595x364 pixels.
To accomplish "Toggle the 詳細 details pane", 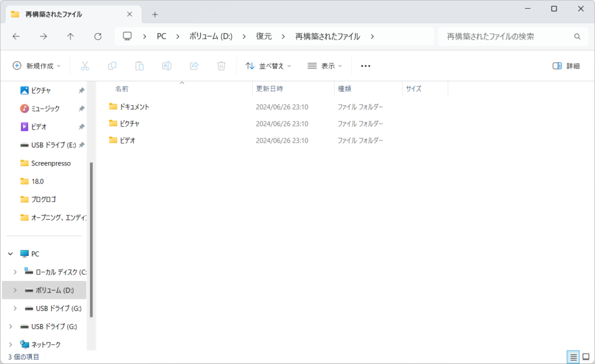I will (x=566, y=66).
